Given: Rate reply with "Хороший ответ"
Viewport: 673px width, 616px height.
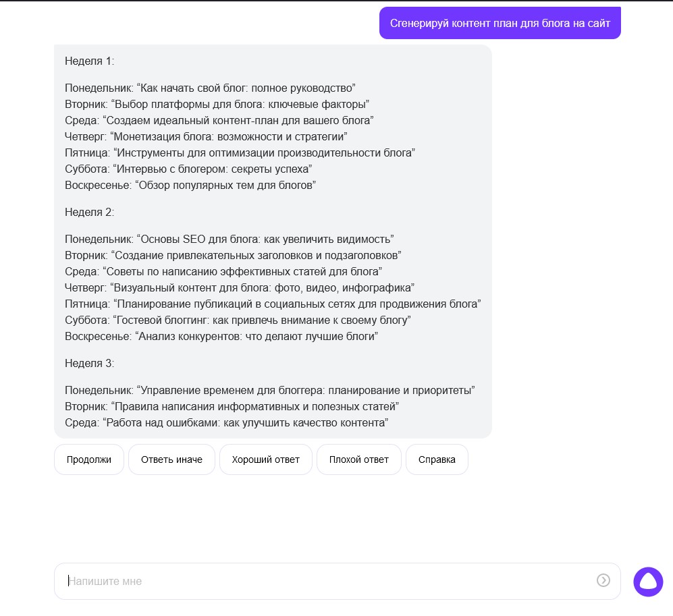Looking at the screenshot, I should point(266,459).
